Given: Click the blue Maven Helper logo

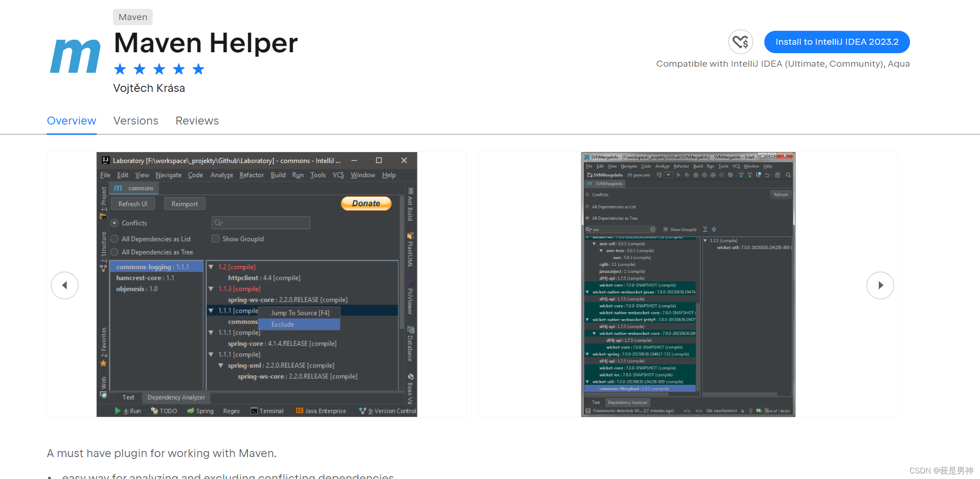Looking at the screenshot, I should (75, 56).
